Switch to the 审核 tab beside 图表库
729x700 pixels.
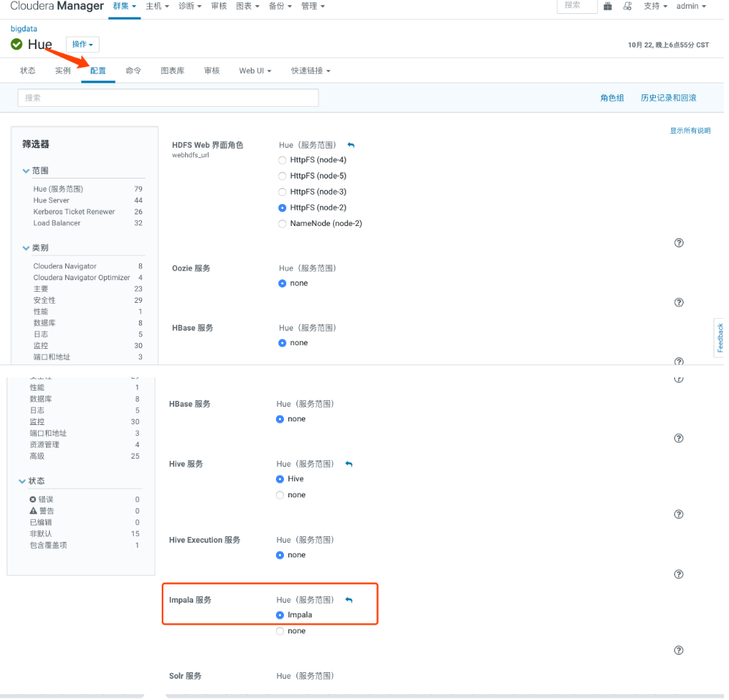point(214,71)
